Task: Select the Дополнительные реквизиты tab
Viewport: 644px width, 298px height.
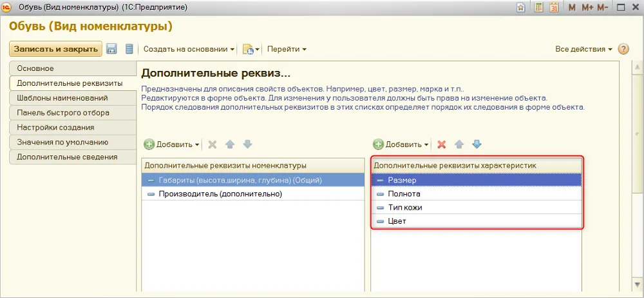Action: coord(73,83)
